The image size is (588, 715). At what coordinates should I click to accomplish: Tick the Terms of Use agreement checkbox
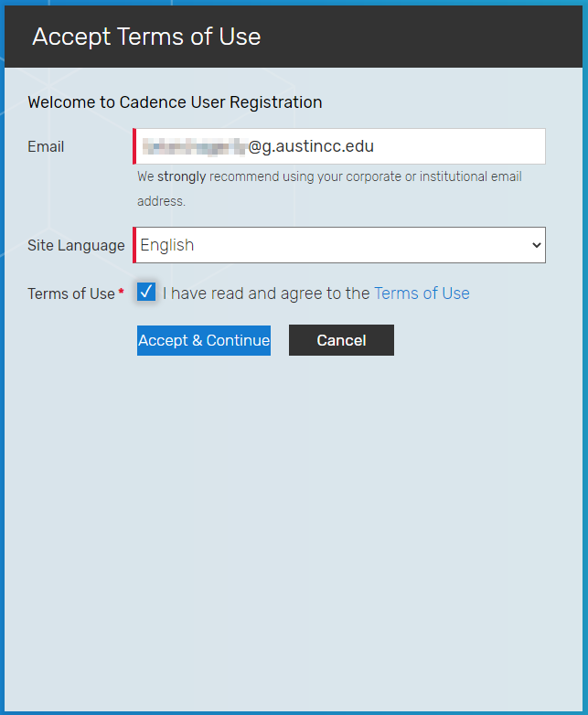146,292
